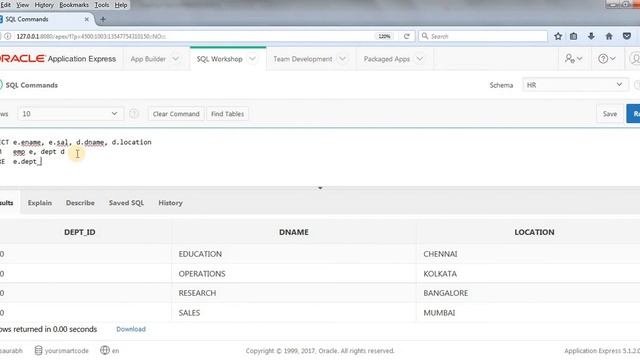
Task: Bookmark this page with the star icon
Action: 558,36
